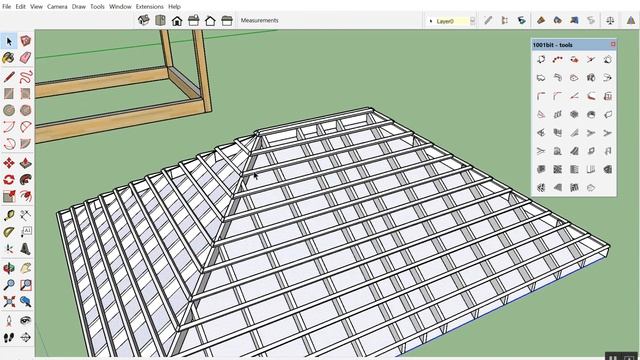This screenshot has height=360, width=640.
Task: Open the File menu
Action: [7, 7]
